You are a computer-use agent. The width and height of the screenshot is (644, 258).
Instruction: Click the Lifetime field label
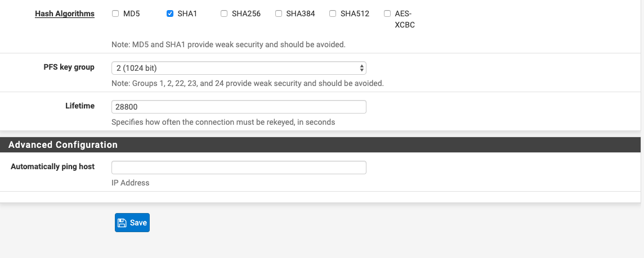[80, 106]
